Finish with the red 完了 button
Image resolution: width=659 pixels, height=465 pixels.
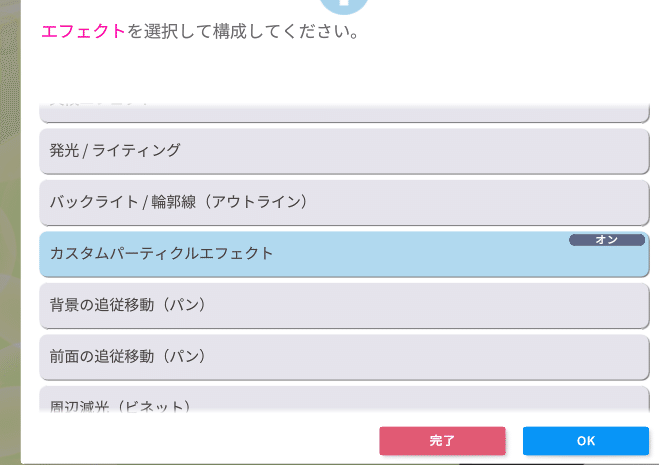click(442, 441)
